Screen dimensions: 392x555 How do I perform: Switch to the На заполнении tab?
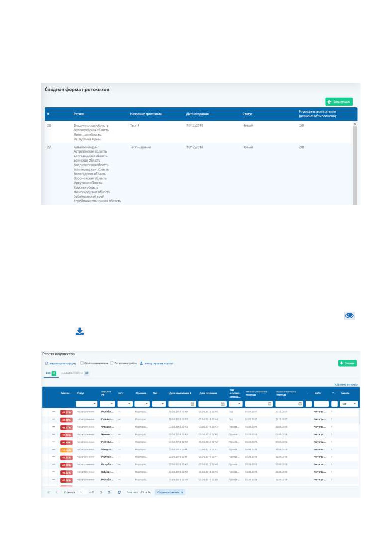click(75, 373)
